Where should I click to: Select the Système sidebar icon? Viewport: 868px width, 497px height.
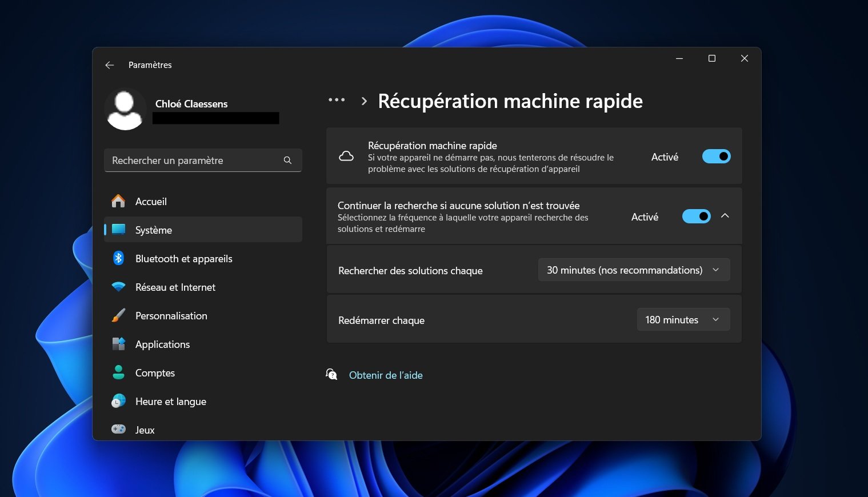point(118,230)
